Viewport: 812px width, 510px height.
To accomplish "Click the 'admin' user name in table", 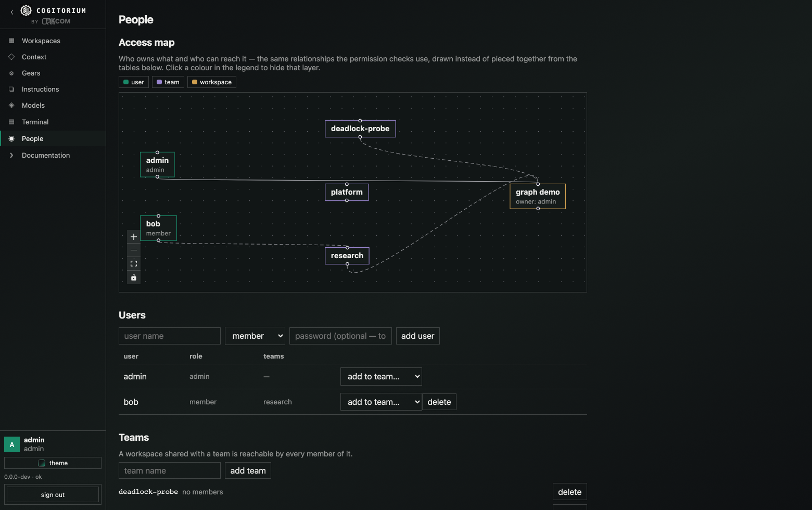I will (135, 376).
